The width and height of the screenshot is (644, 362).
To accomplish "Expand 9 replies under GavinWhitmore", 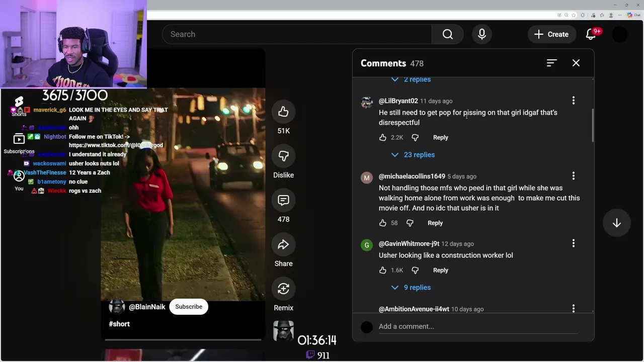I will coord(411,288).
